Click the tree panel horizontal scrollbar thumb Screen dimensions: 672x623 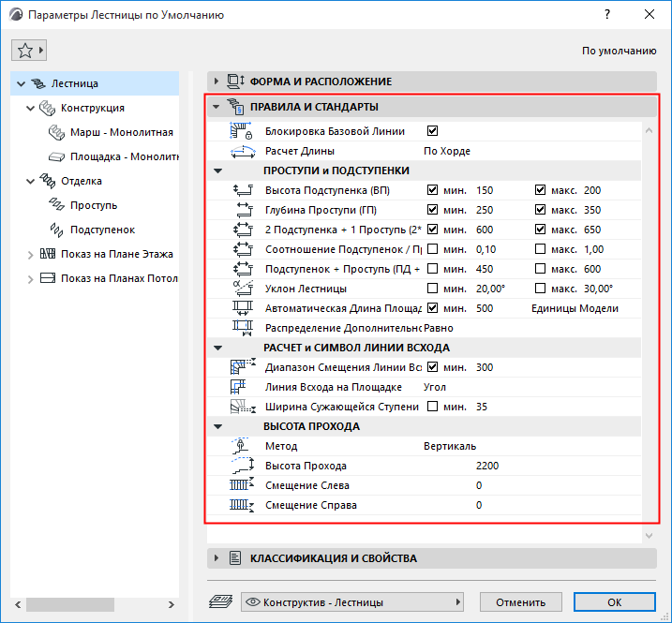pos(70,604)
